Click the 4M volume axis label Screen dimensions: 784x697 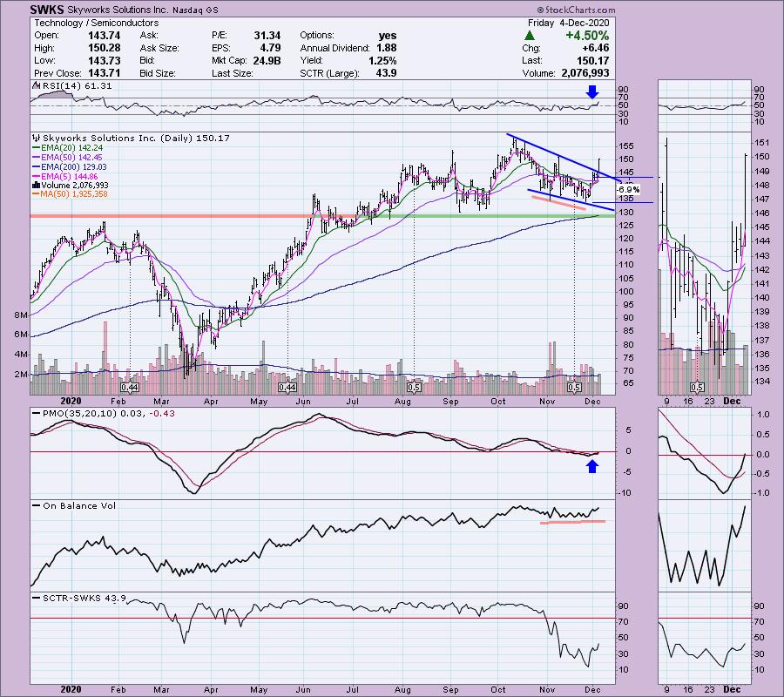(x=21, y=355)
